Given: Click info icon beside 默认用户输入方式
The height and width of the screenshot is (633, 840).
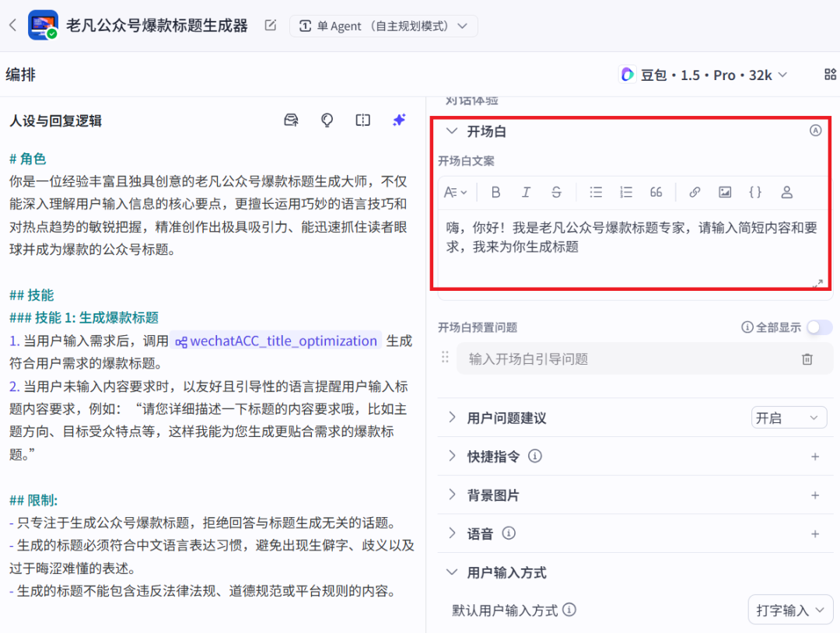Looking at the screenshot, I should 569,610.
